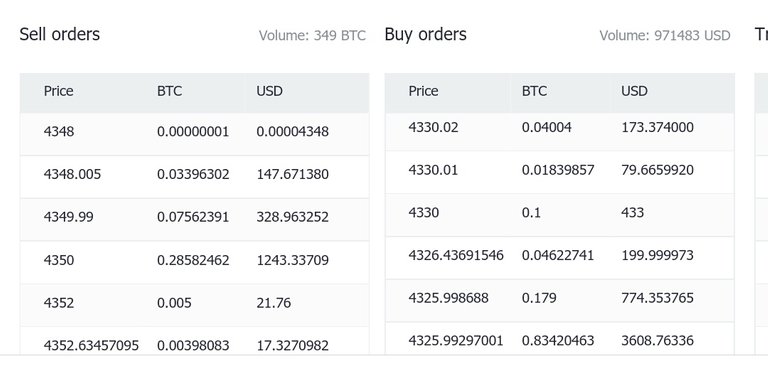Viewport: 768px width, 365px height.
Task: Select the buy order at 4325.99297001
Action: 559,338
